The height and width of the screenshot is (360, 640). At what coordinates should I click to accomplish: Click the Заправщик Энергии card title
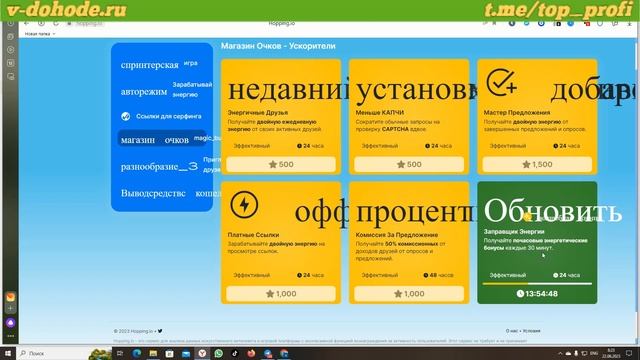(514, 231)
